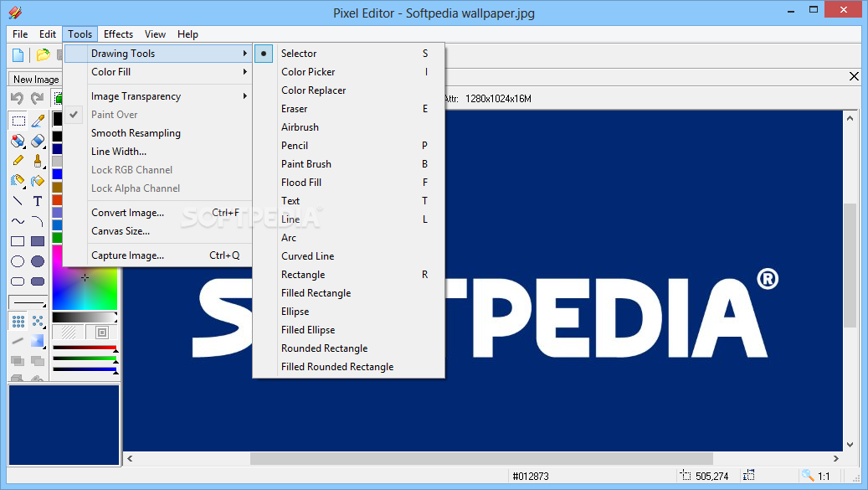Close the image panel with the X
868x490 pixels.
[x=854, y=76]
